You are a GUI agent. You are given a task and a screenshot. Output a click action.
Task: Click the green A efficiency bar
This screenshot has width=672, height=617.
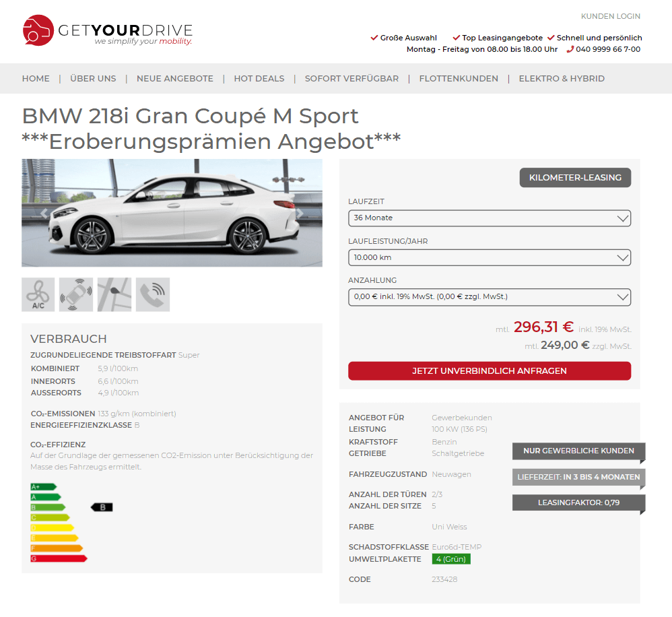(x=45, y=497)
